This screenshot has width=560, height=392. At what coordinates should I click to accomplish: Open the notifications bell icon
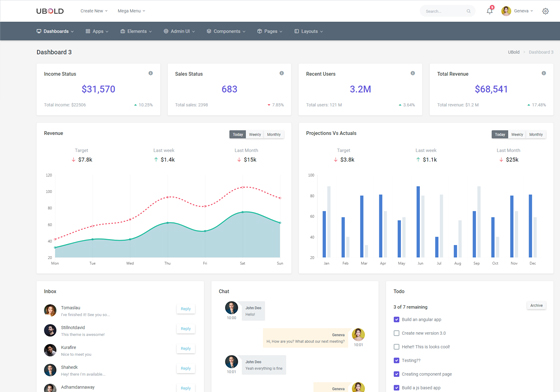(x=489, y=11)
